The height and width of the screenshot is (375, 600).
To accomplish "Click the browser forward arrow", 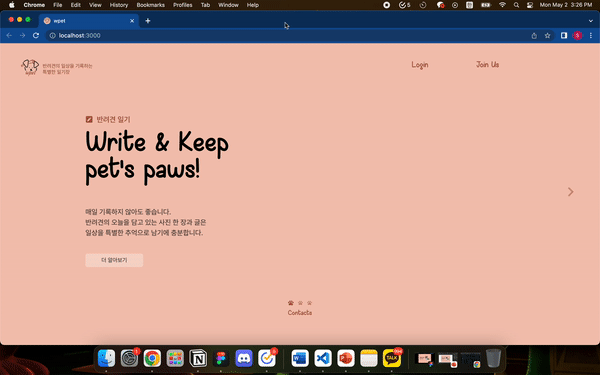I will (x=23, y=36).
